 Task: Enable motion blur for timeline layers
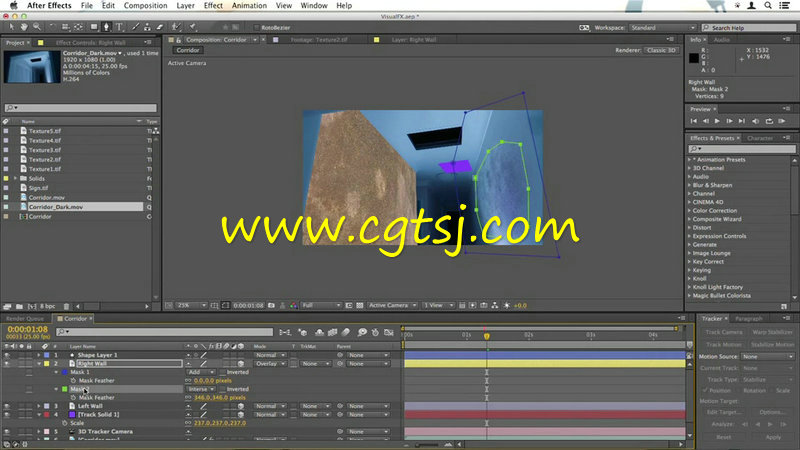point(346,333)
